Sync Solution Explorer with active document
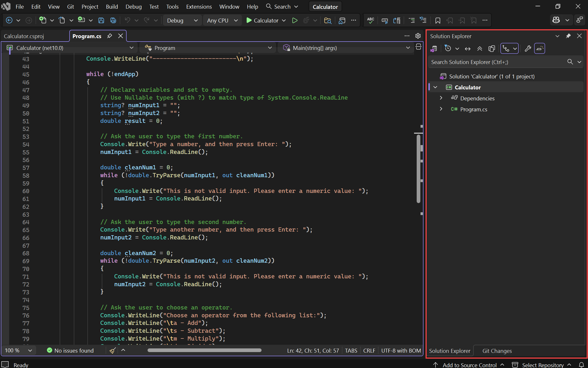The width and height of the screenshot is (588, 368). tap(468, 48)
